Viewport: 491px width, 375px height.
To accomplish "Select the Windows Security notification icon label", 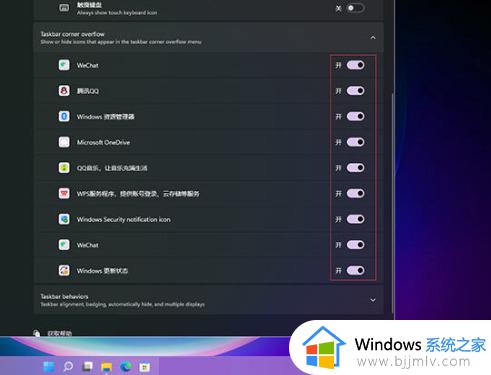I will click(124, 219).
